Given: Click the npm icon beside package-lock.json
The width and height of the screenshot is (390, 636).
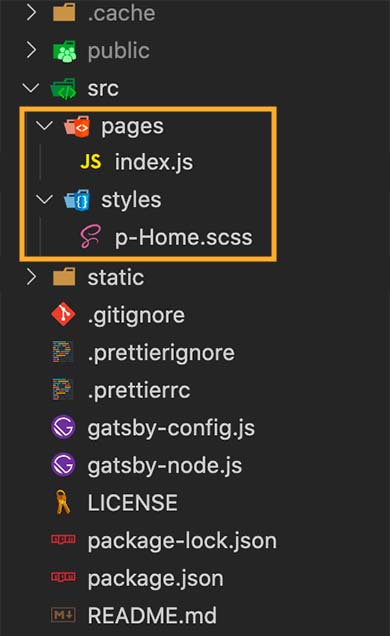Looking at the screenshot, I should 63,539.
